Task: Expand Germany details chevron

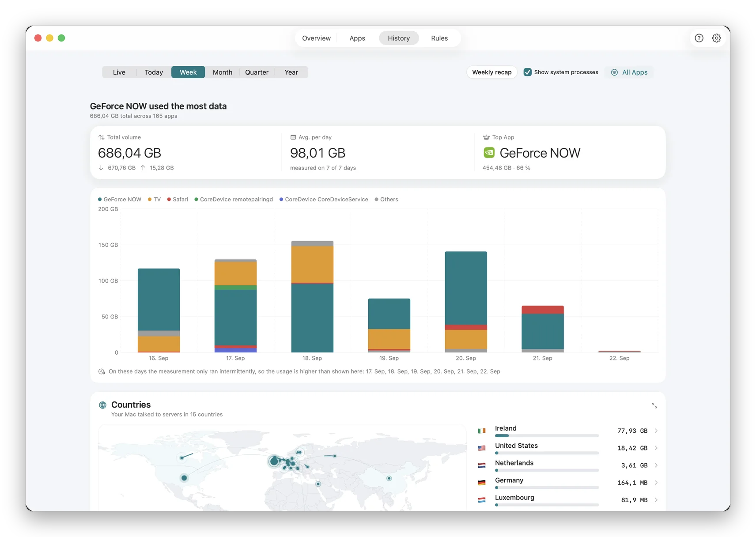Action: (x=656, y=482)
